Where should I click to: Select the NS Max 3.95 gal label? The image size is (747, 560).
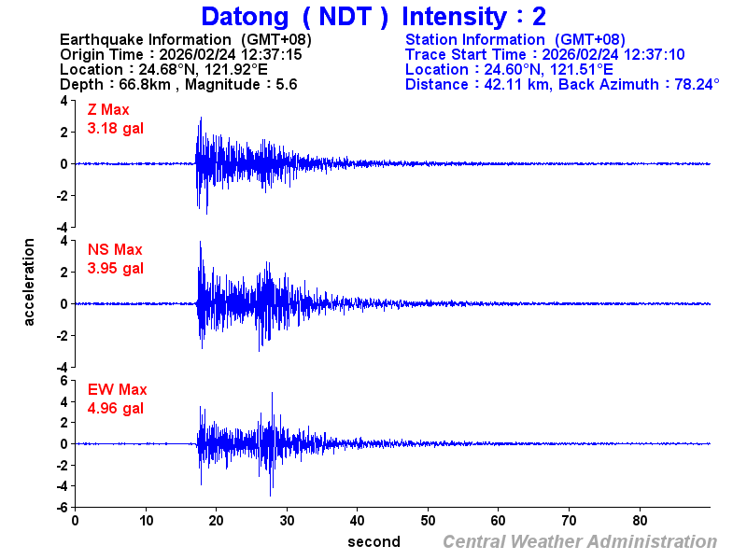click(x=112, y=259)
